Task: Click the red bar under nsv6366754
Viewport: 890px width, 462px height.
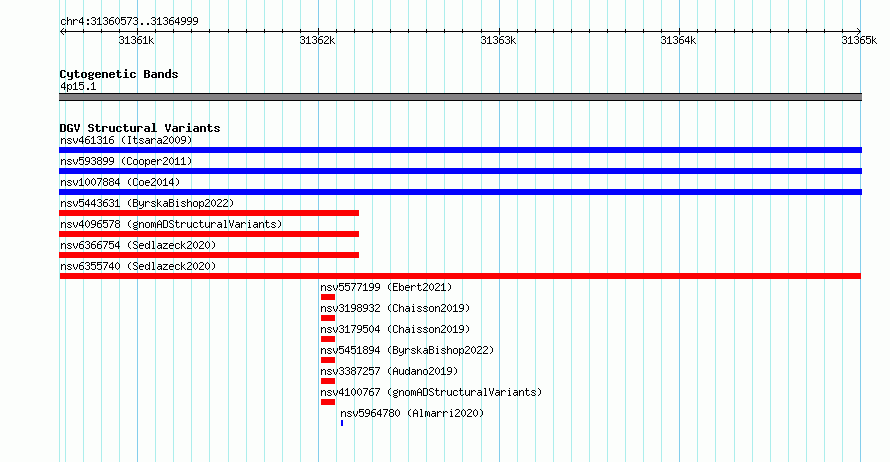Action: click(x=209, y=255)
